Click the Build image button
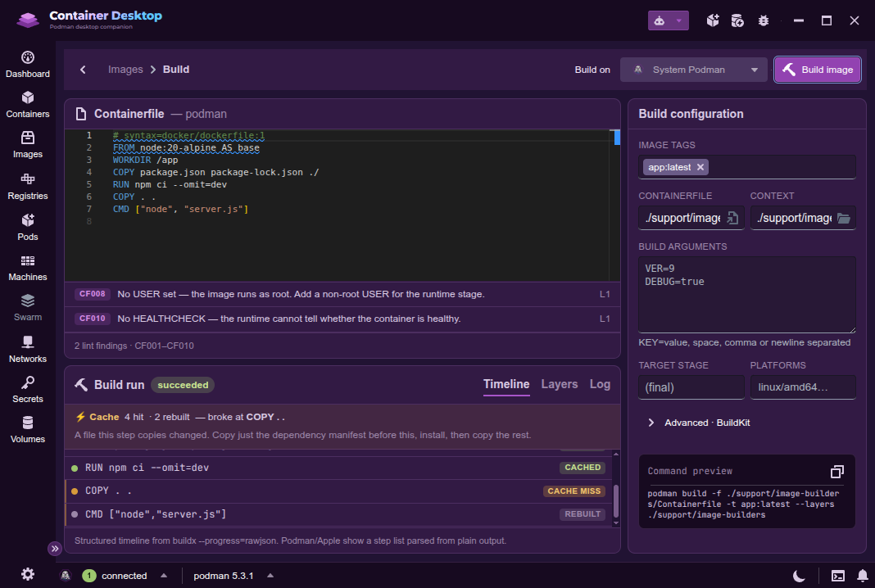Viewport: 875px width, 588px height. [818, 70]
